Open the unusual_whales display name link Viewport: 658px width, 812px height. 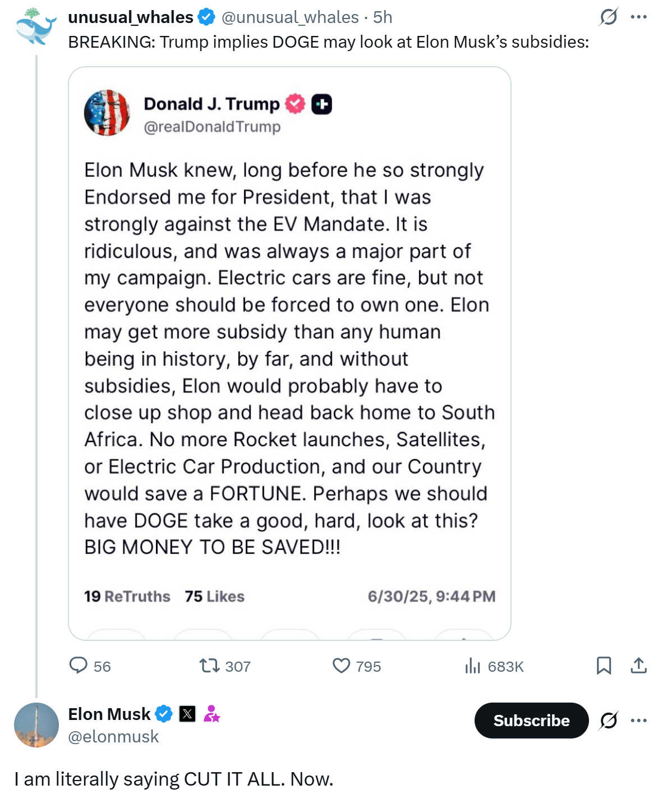[130, 17]
